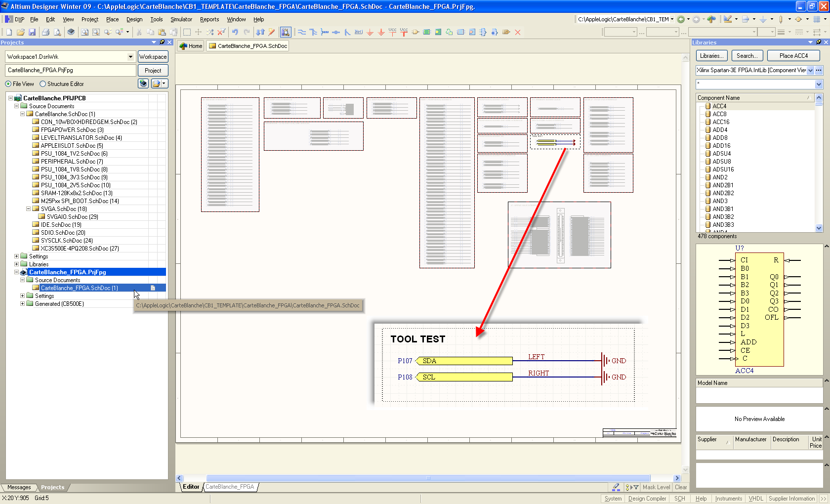Click the Go Home page icon
This screenshot has width=830, height=504.
pyautogui.click(x=711, y=19)
